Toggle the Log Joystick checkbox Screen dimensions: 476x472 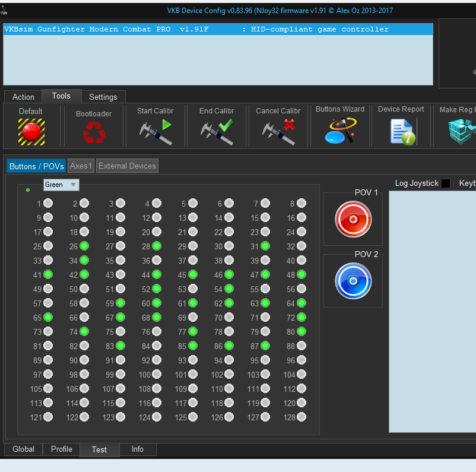(446, 183)
